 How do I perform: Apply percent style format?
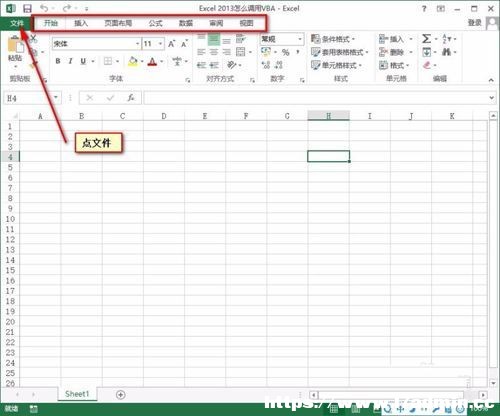coord(285,52)
